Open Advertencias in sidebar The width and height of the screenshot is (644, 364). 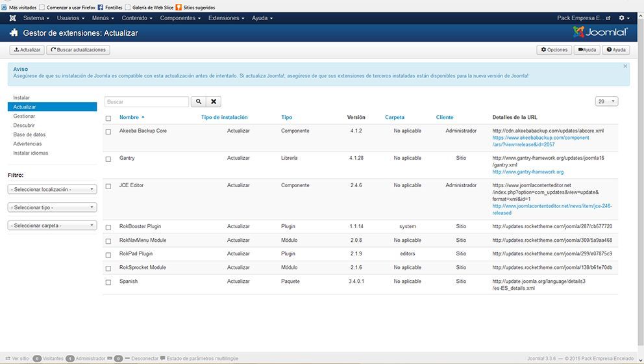(x=27, y=144)
